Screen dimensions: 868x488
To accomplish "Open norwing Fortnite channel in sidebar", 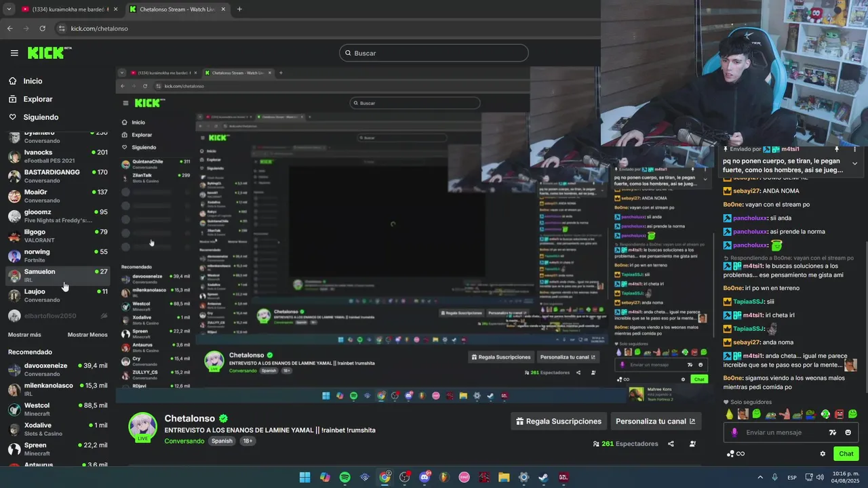I will pos(58,256).
